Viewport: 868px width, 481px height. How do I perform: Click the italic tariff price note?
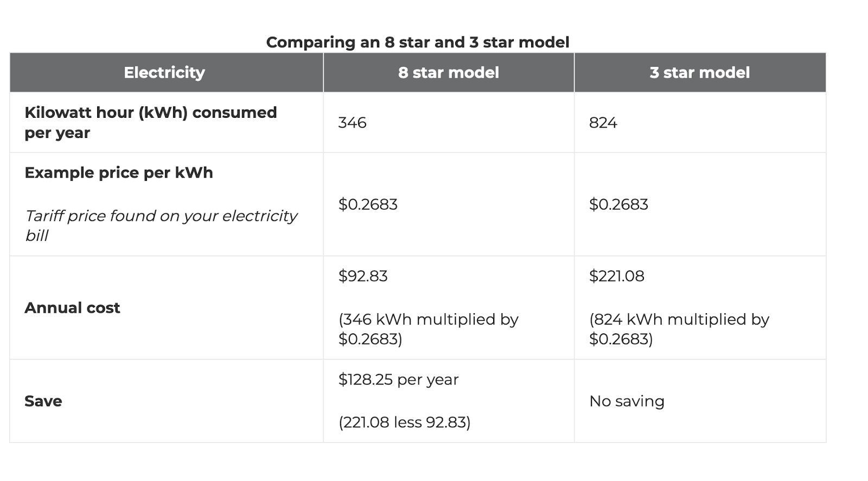click(161, 225)
